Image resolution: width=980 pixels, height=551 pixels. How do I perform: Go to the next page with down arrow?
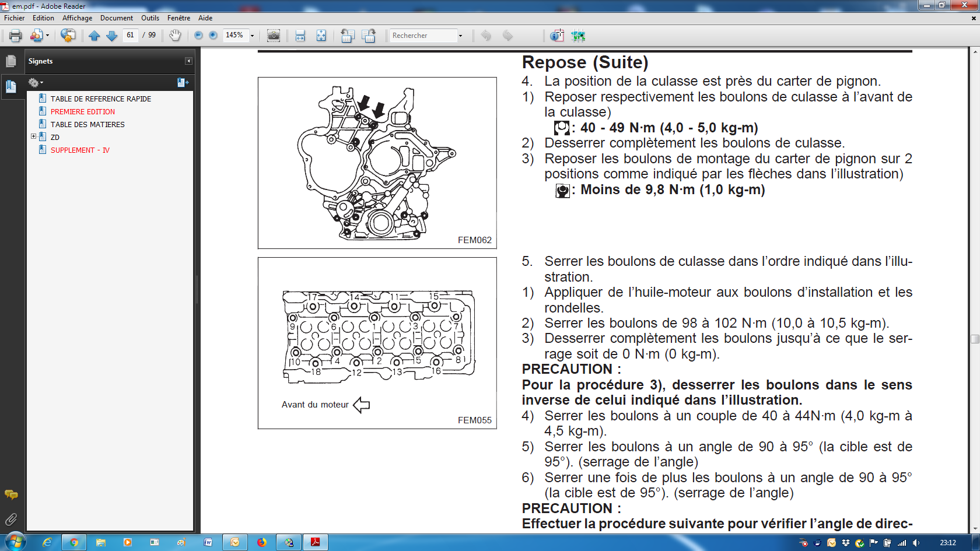pyautogui.click(x=111, y=36)
